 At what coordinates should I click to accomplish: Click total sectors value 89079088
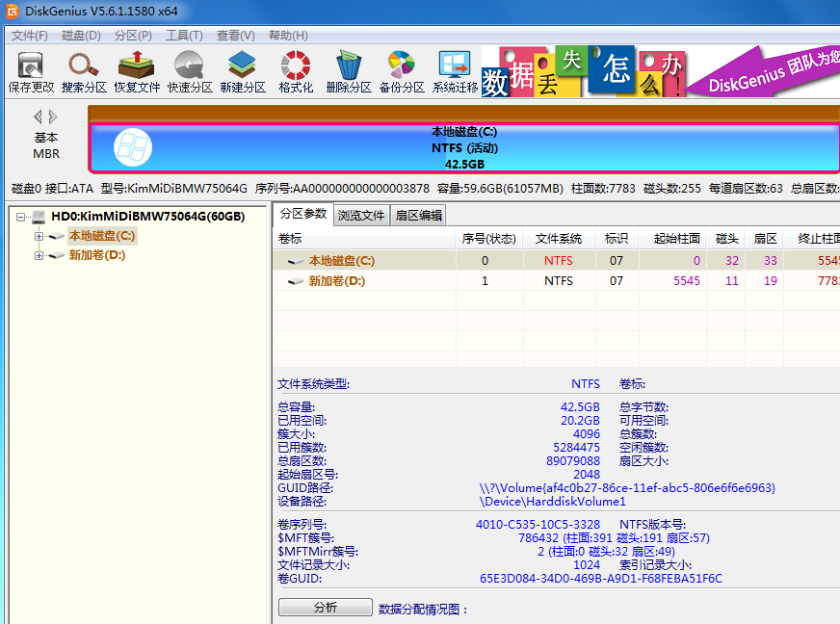(573, 461)
